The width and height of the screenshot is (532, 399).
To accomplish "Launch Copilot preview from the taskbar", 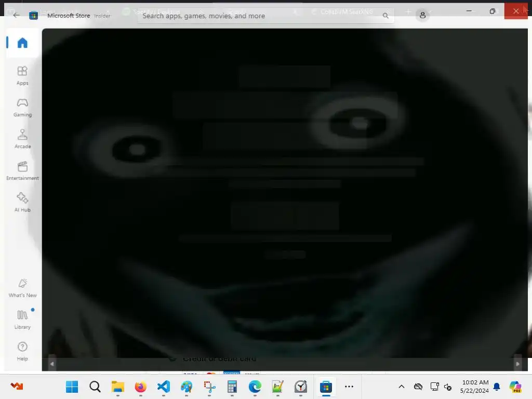I will (515, 387).
